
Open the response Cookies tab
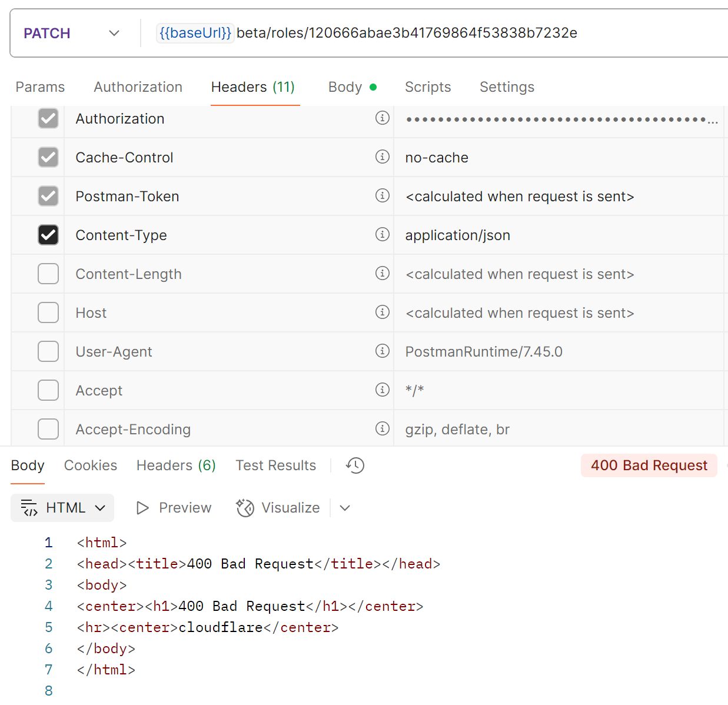pos(91,465)
